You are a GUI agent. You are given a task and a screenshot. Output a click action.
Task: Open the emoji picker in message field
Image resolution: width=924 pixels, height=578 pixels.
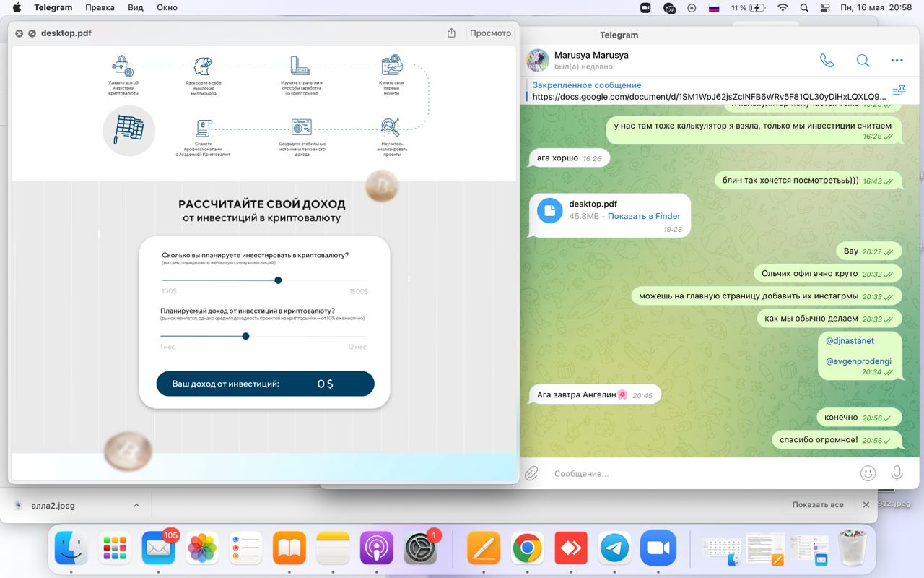pyautogui.click(x=868, y=473)
